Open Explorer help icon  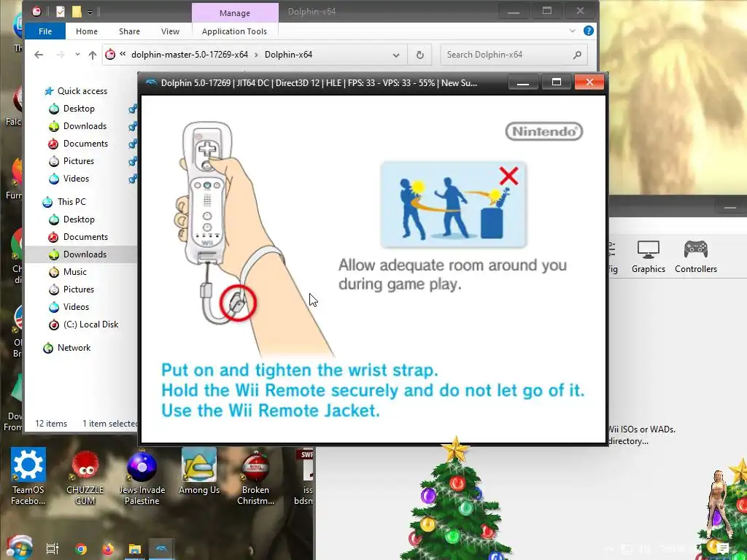tap(589, 31)
